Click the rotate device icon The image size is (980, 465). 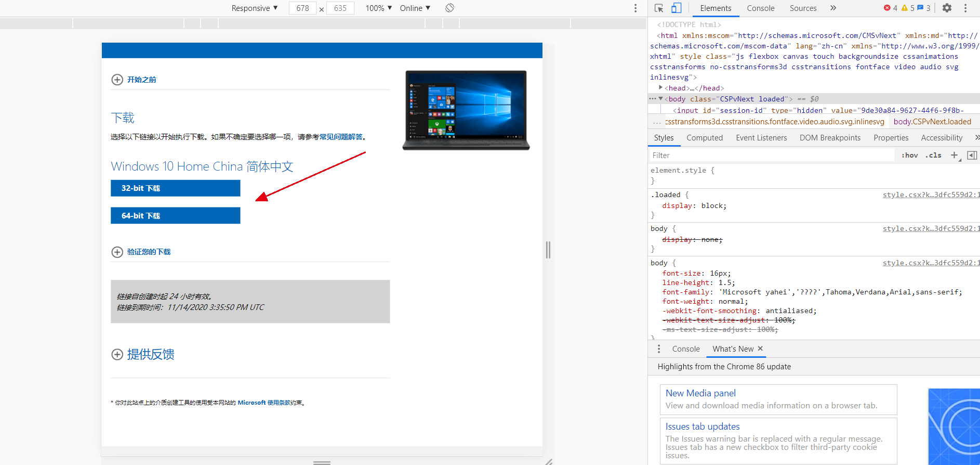(x=450, y=8)
